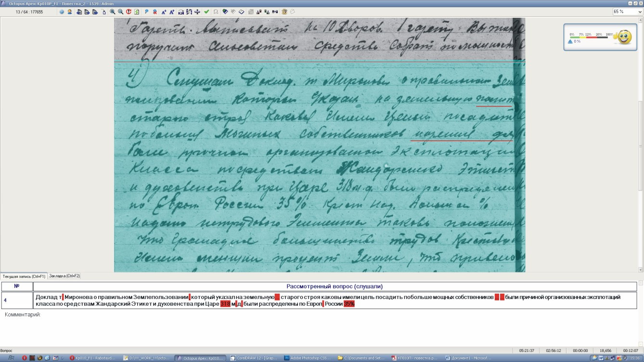Click the increase font size icon
The height and width of the screenshot is (362, 644).
(164, 12)
